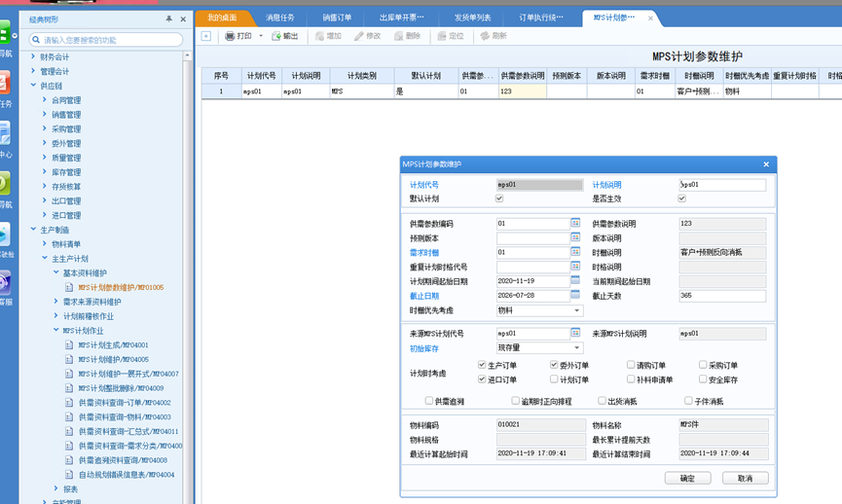Enable the 安全库存 checkbox
The height and width of the screenshot is (504, 842).
coord(703,379)
